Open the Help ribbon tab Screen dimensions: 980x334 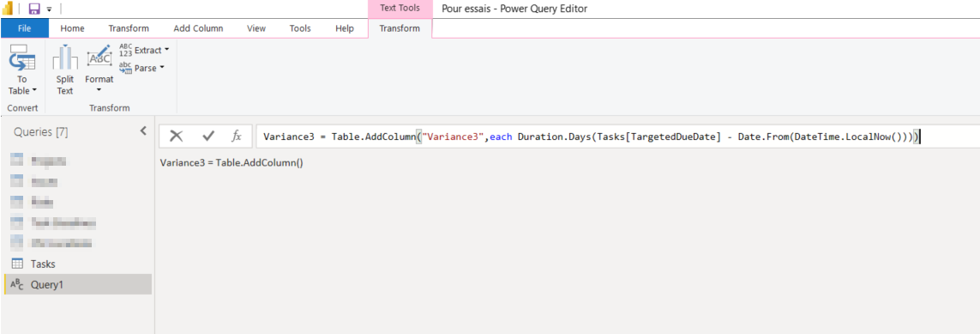[x=345, y=28]
